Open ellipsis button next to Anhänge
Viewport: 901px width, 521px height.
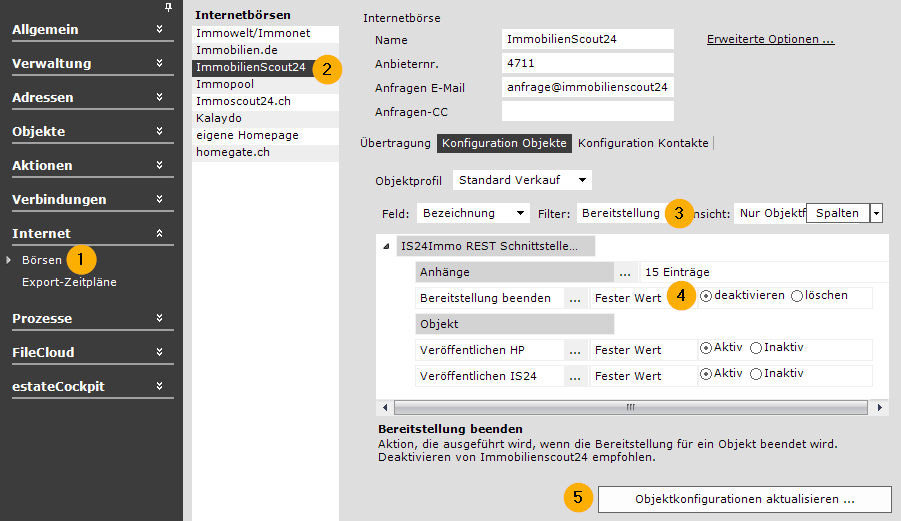click(x=625, y=271)
